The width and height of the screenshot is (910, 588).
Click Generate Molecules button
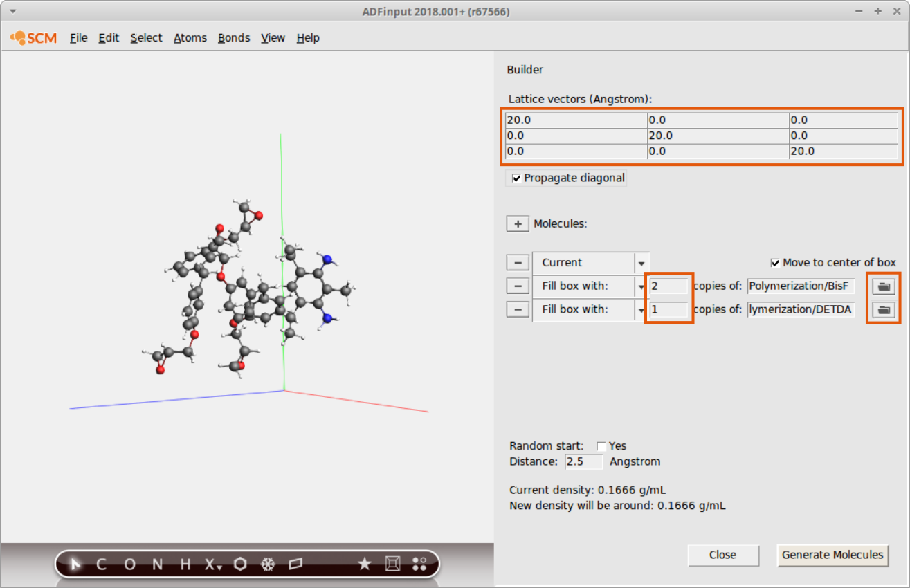tap(832, 555)
